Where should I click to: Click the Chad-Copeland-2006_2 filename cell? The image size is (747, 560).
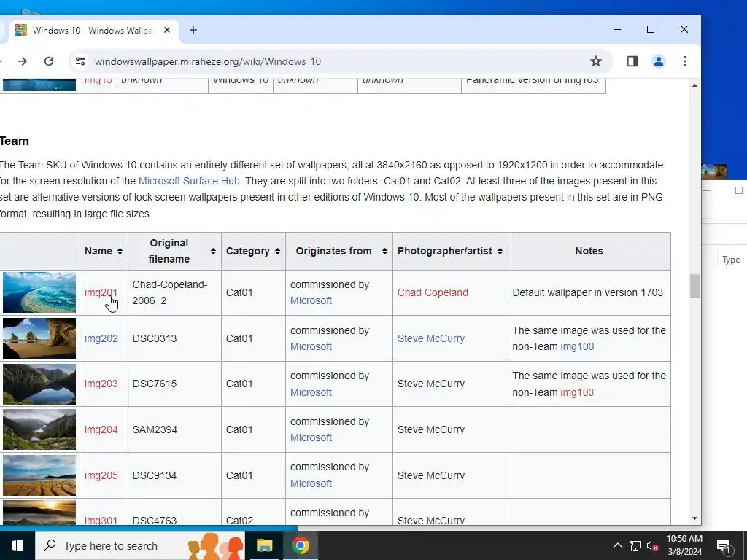[174, 292]
